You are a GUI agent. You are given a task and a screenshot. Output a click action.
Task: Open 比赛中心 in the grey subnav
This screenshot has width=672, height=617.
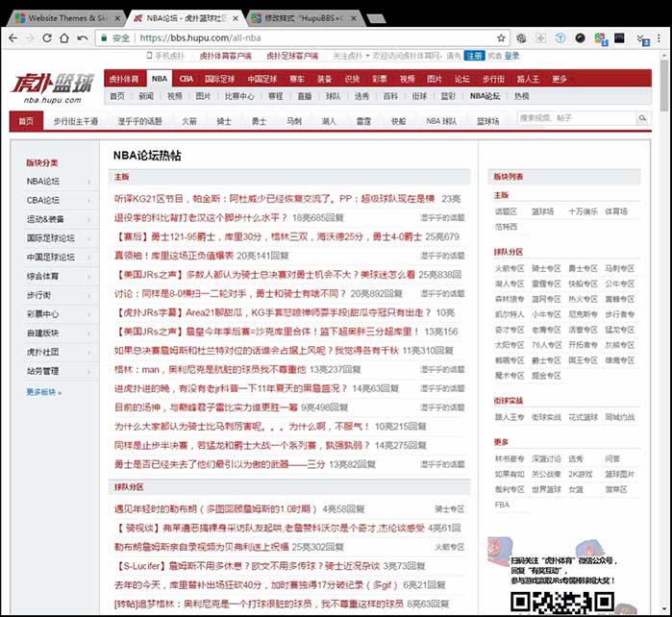(x=239, y=96)
